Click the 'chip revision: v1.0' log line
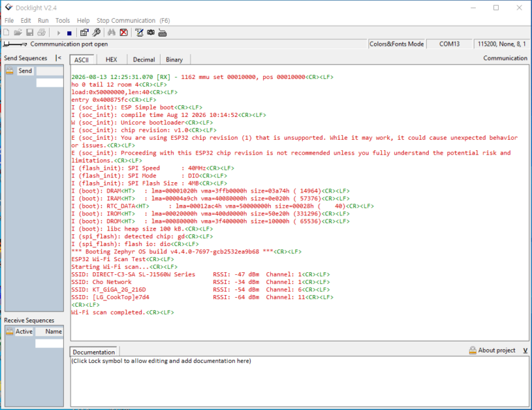 (144, 130)
